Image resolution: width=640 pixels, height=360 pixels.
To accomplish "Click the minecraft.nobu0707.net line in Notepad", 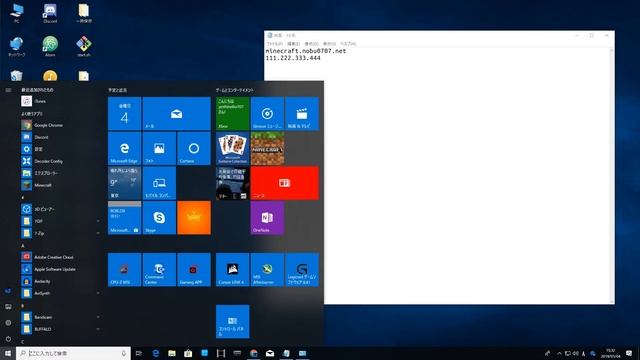I will [x=306, y=51].
